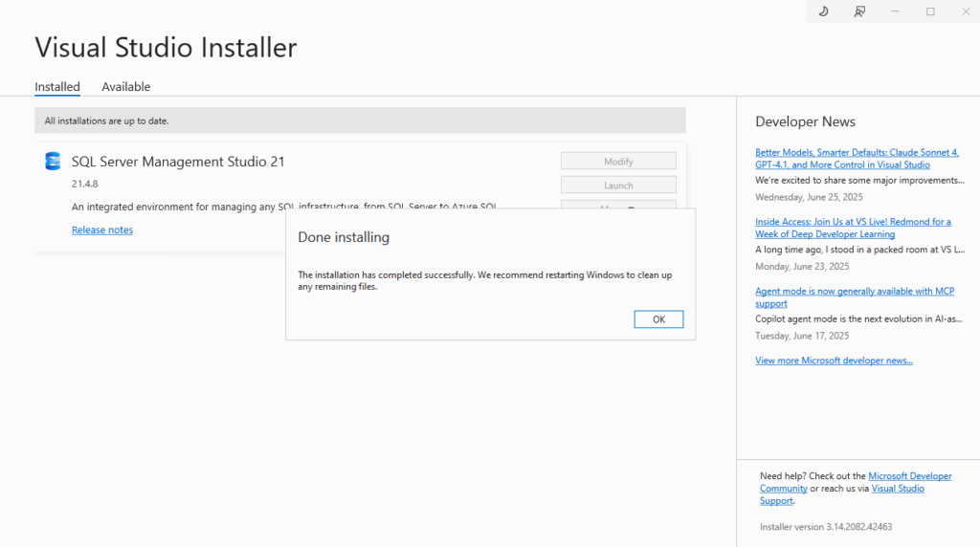The width and height of the screenshot is (980, 547).
Task: Click the Visual Studio Installer title text
Action: (x=166, y=48)
